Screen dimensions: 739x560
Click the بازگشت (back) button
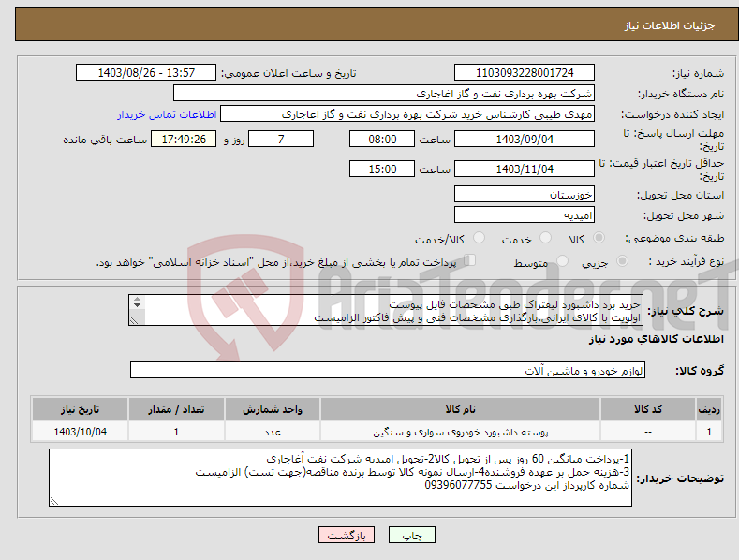click(347, 536)
